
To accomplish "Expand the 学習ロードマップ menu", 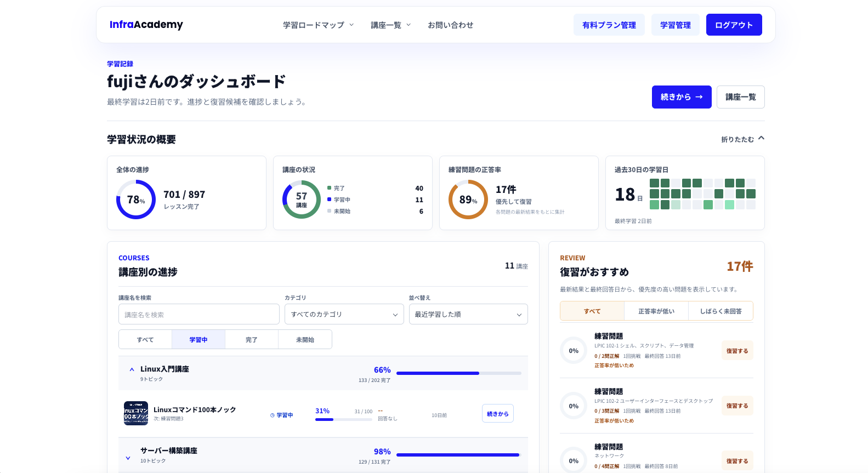I will point(319,25).
